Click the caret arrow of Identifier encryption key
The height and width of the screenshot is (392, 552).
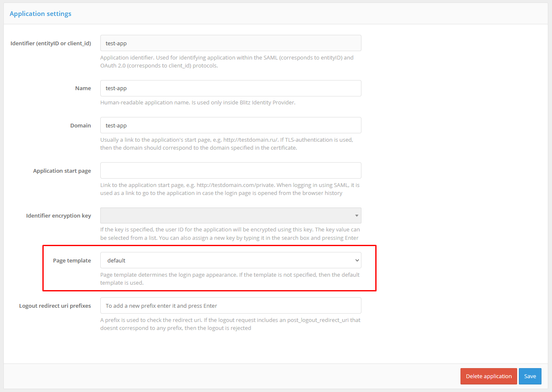356,216
